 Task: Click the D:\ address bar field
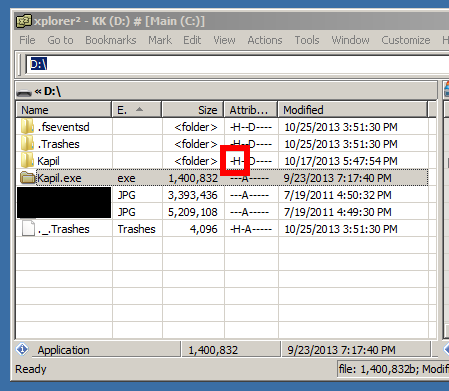[x=237, y=64]
